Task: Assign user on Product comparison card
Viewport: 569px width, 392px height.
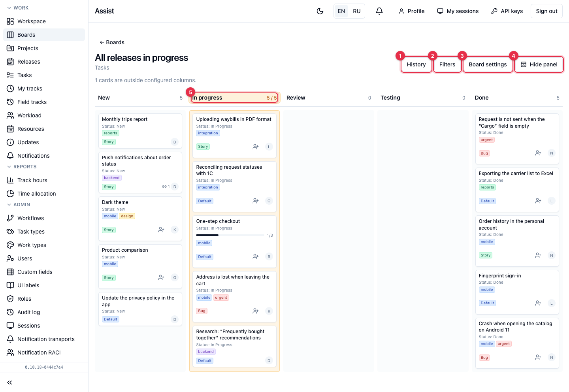Action: pyautogui.click(x=161, y=277)
